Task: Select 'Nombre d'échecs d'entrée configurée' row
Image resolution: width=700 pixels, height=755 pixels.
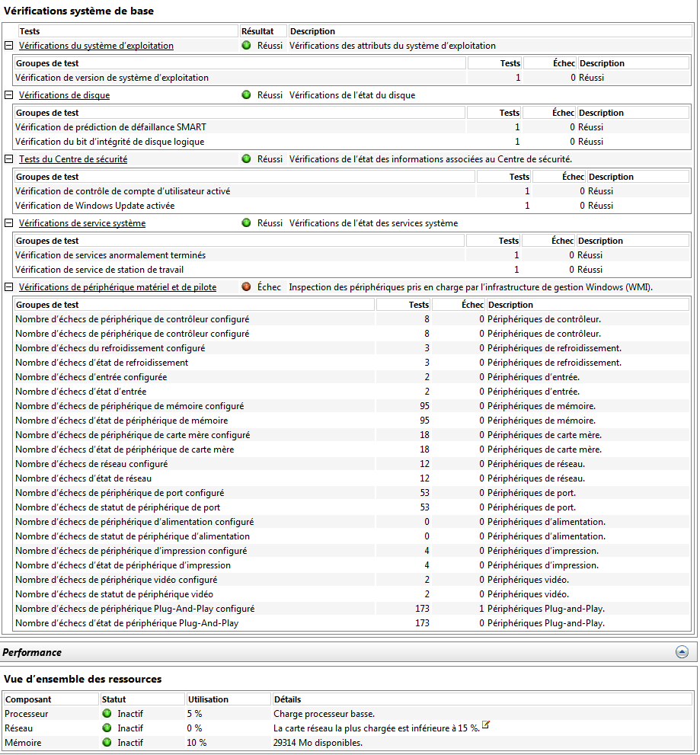Action: pos(352,377)
